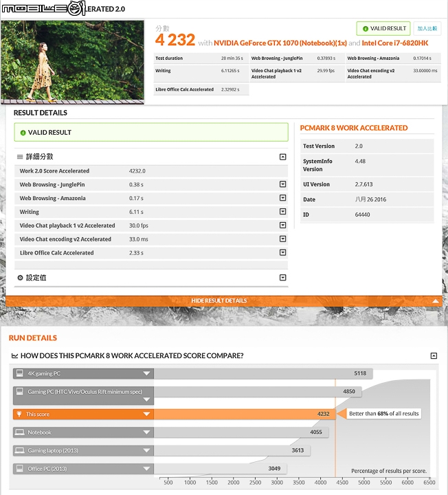Open the NVIDIA GeForce GTX 1070 link

click(280, 43)
